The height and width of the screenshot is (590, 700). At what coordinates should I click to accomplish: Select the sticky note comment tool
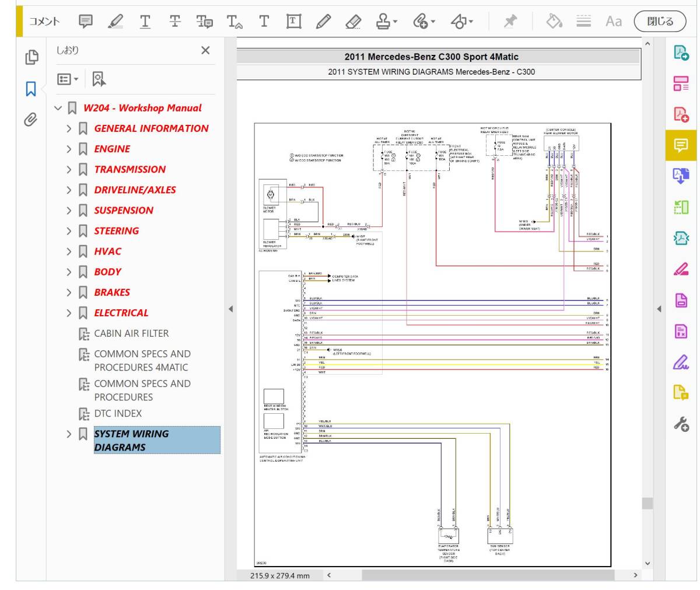pyautogui.click(x=86, y=22)
